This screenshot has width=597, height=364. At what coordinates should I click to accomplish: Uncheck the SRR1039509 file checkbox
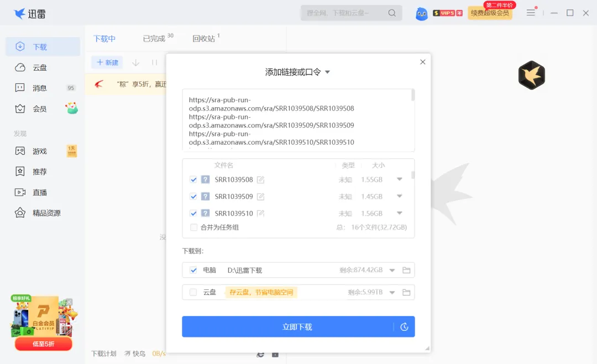pos(193,197)
